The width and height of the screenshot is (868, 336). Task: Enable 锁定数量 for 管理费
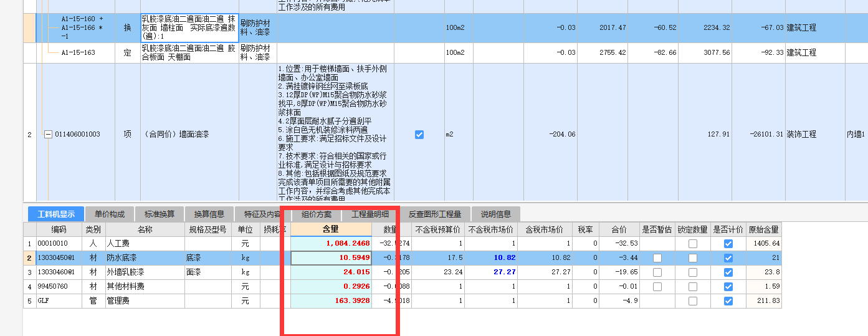pos(693,300)
